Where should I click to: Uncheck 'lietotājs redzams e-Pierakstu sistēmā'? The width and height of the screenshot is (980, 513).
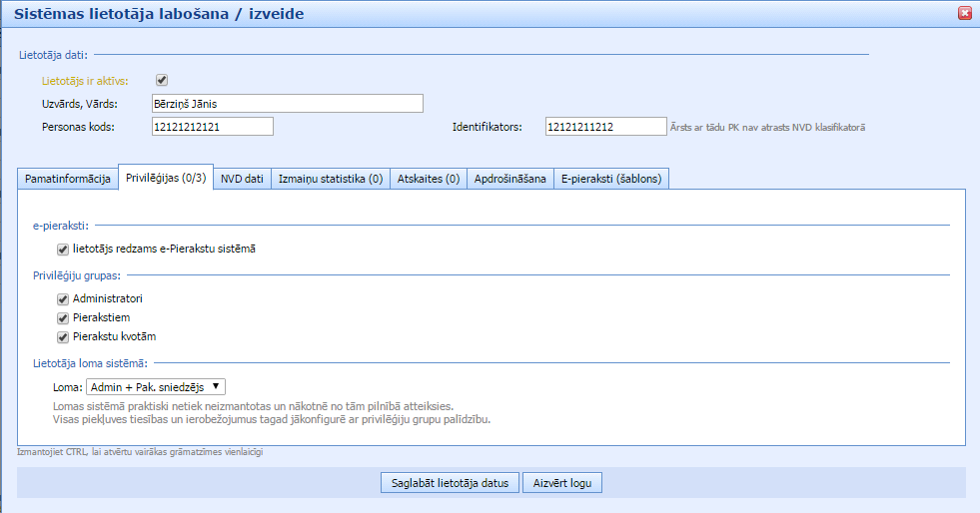point(63,249)
